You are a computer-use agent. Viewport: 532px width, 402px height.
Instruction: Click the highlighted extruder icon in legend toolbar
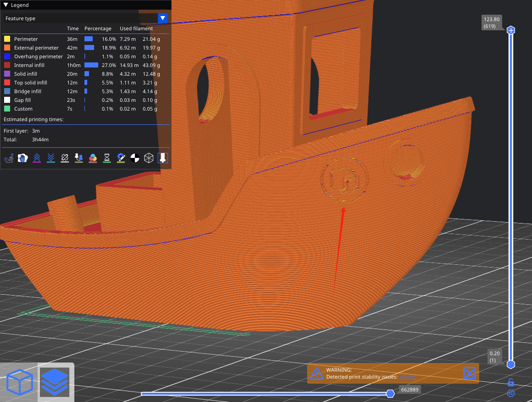coord(163,158)
